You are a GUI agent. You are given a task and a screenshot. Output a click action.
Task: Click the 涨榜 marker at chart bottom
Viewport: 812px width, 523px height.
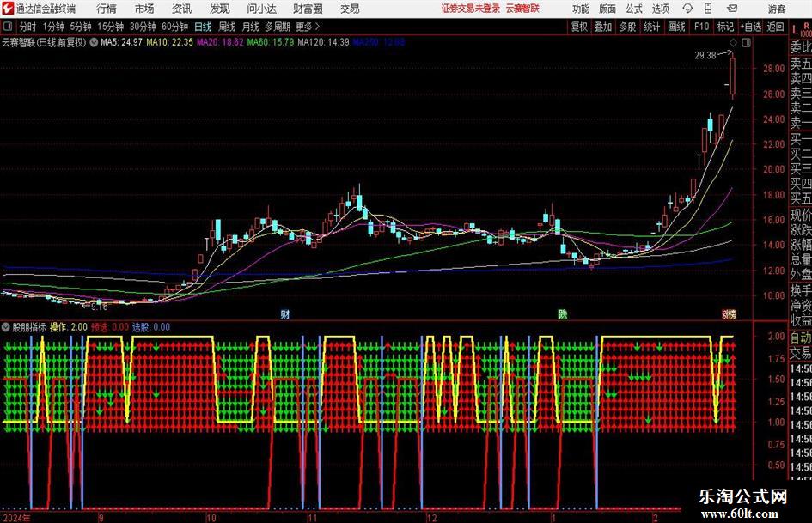[730, 313]
